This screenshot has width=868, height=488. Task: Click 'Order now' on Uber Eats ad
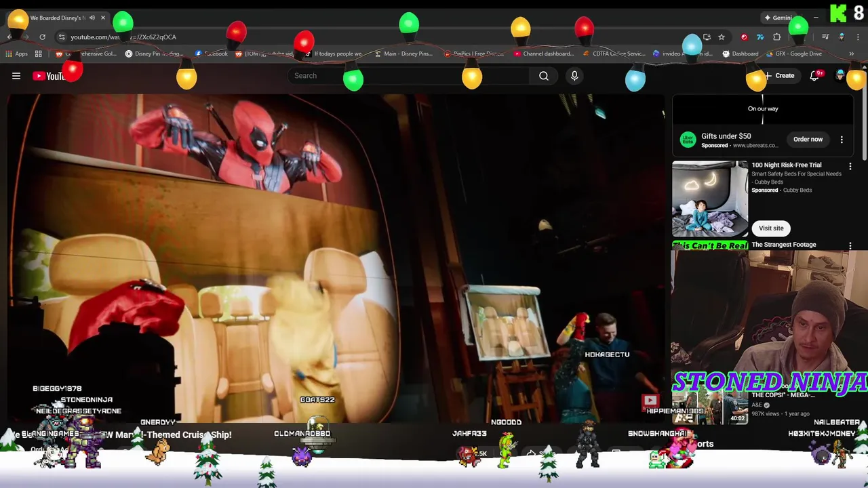(x=808, y=139)
